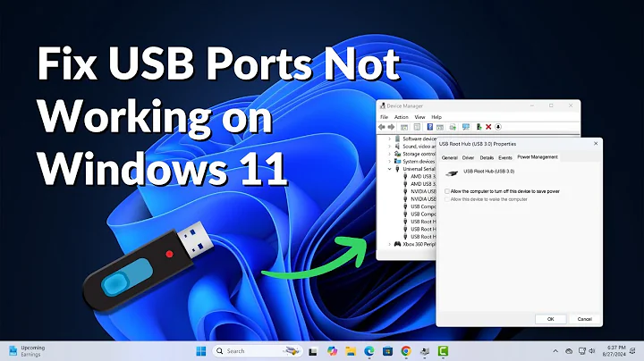Open File Explorer from the taskbar
The height and width of the screenshot is (361, 644).
point(351,351)
